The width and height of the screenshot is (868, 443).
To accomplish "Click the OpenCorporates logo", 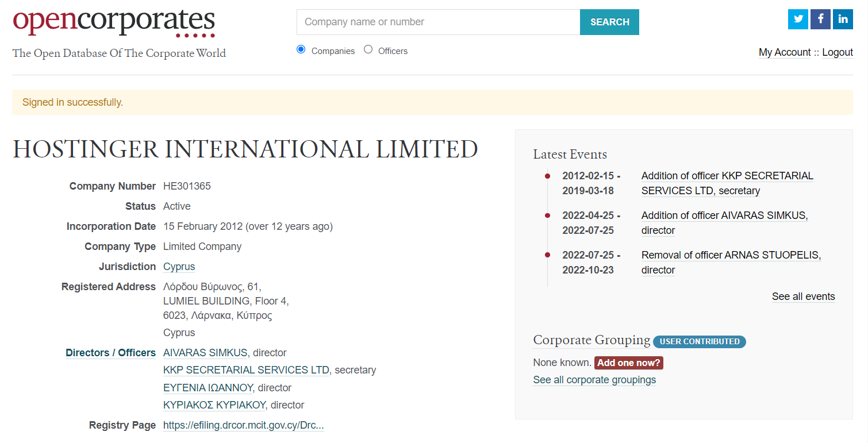I will coord(114,23).
